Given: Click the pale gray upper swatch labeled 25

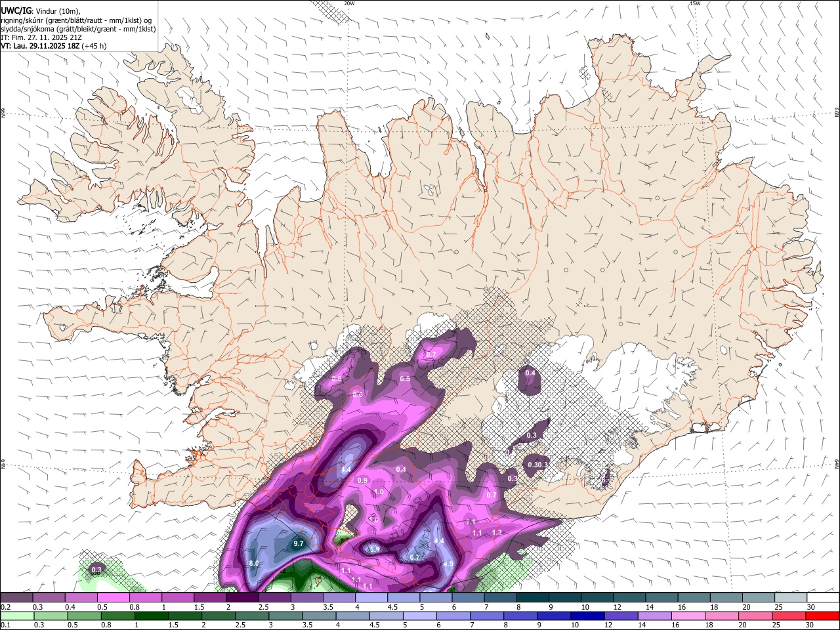Looking at the screenshot, I should (x=791, y=597).
